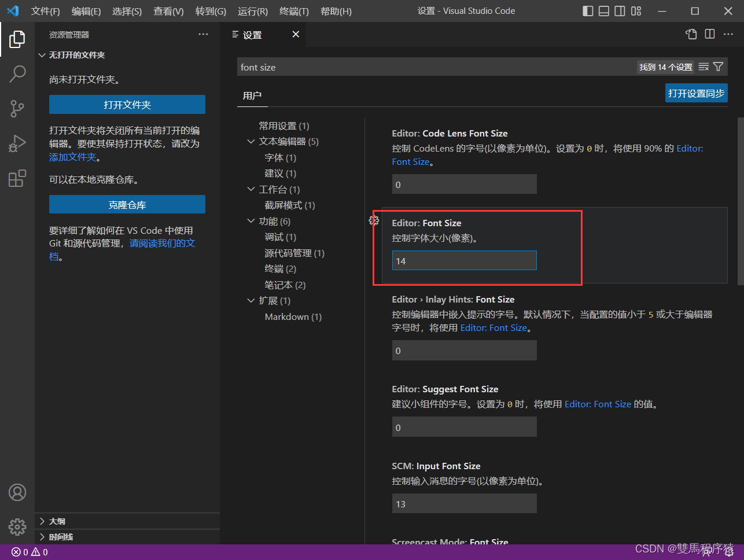Click the VS Code logo icon
The width and height of the screenshot is (744, 560).
coord(13,11)
